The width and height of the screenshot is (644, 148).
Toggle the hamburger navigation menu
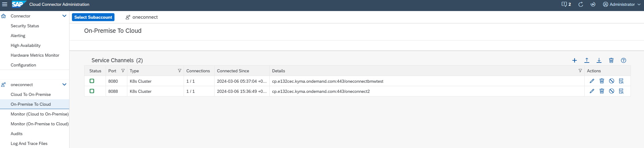click(x=5, y=4)
